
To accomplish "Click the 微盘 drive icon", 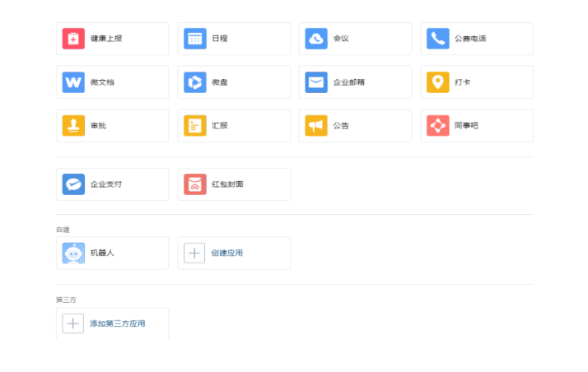I will [x=194, y=82].
